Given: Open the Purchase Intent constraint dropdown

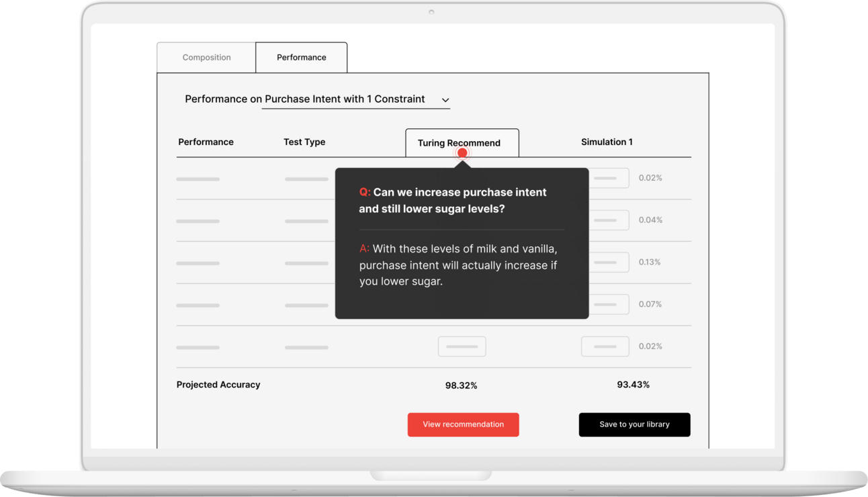Looking at the screenshot, I should (x=355, y=99).
